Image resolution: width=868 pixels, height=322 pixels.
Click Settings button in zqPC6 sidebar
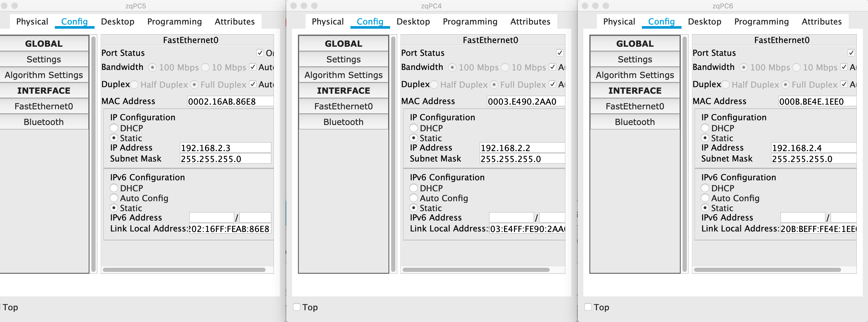(x=635, y=59)
